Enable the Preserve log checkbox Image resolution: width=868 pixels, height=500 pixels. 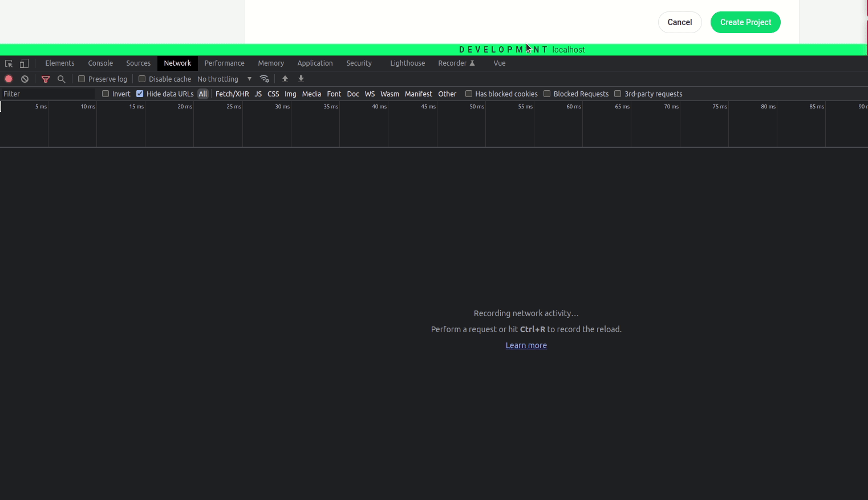coord(82,79)
